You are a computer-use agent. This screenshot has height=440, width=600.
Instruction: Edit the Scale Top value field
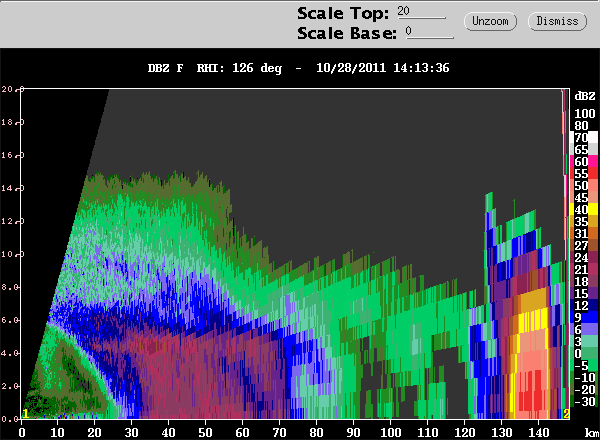(x=421, y=12)
